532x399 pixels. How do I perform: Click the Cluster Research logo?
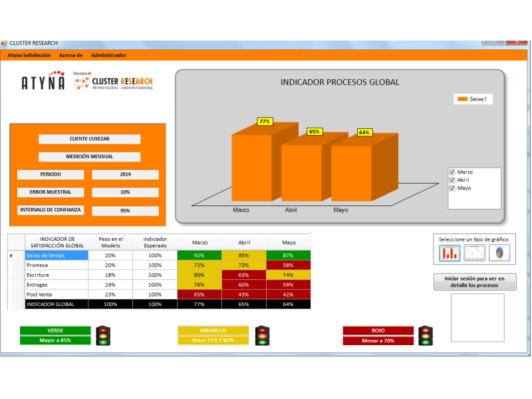(x=113, y=82)
